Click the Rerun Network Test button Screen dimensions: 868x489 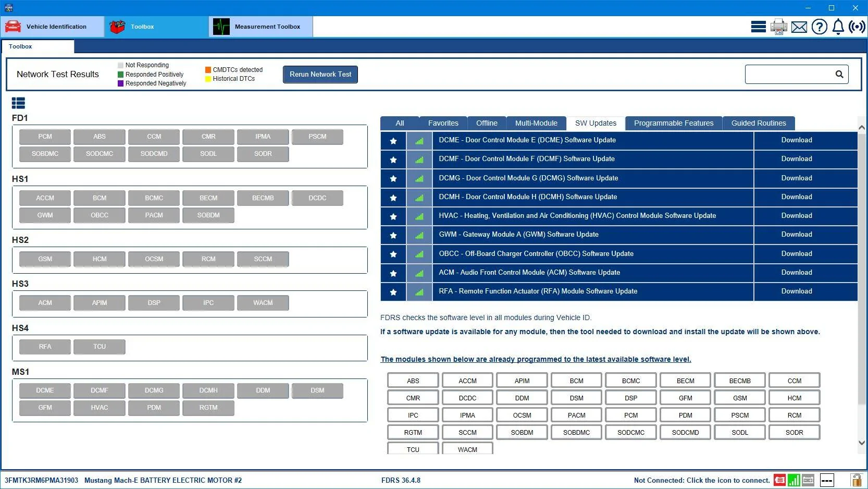pos(320,74)
